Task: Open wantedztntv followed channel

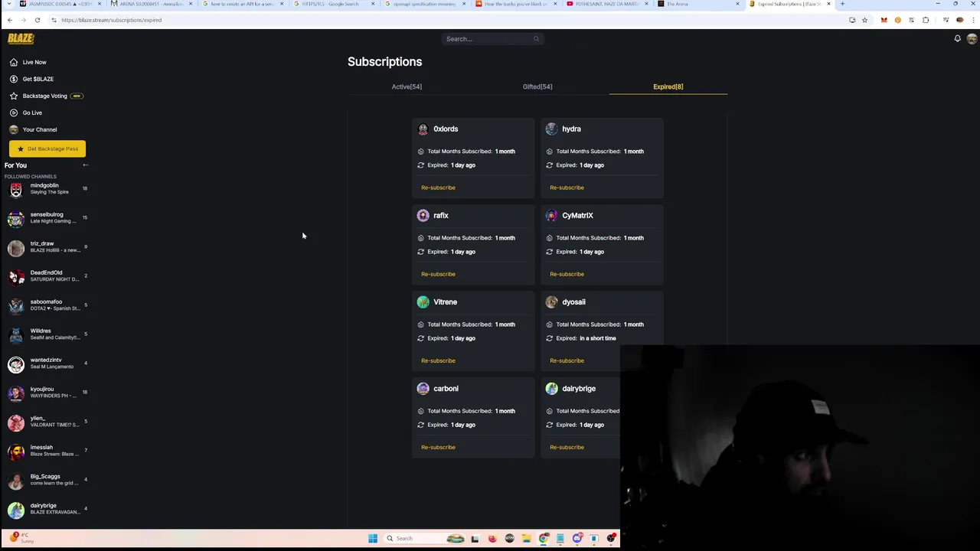Action: pyautogui.click(x=46, y=364)
